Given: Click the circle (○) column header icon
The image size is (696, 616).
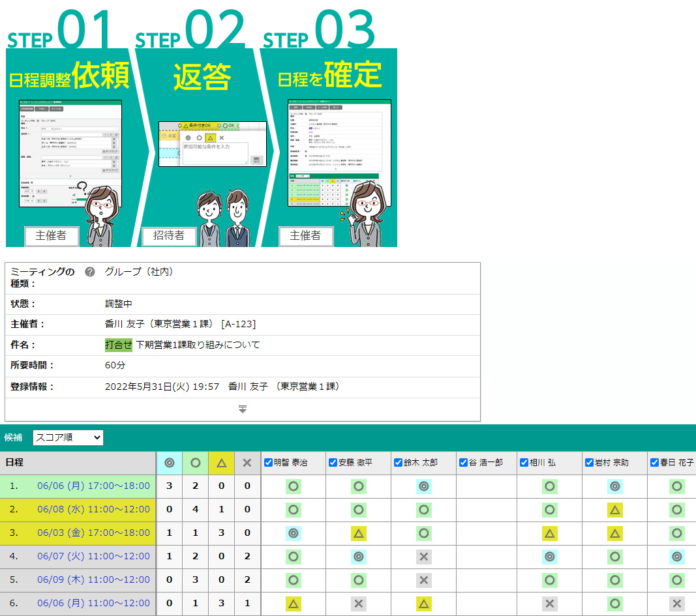Looking at the screenshot, I should (x=196, y=463).
